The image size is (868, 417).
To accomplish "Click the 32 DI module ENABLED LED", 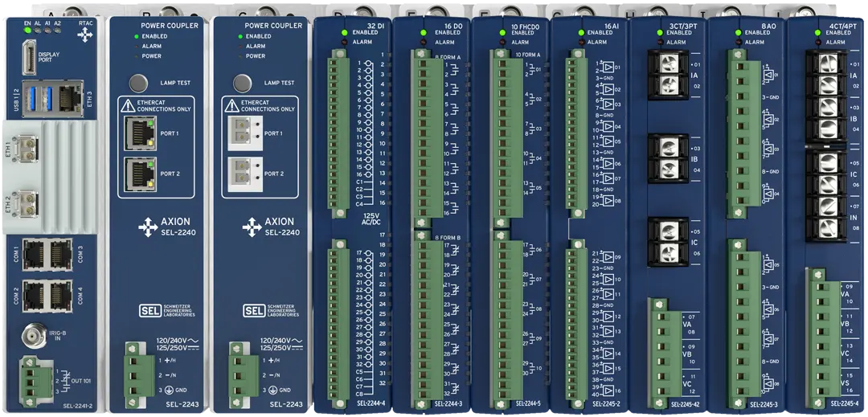I will (x=344, y=33).
